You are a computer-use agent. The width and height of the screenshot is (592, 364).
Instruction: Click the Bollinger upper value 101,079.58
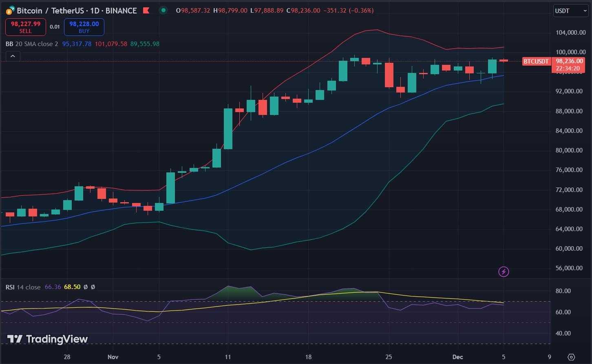pos(111,44)
